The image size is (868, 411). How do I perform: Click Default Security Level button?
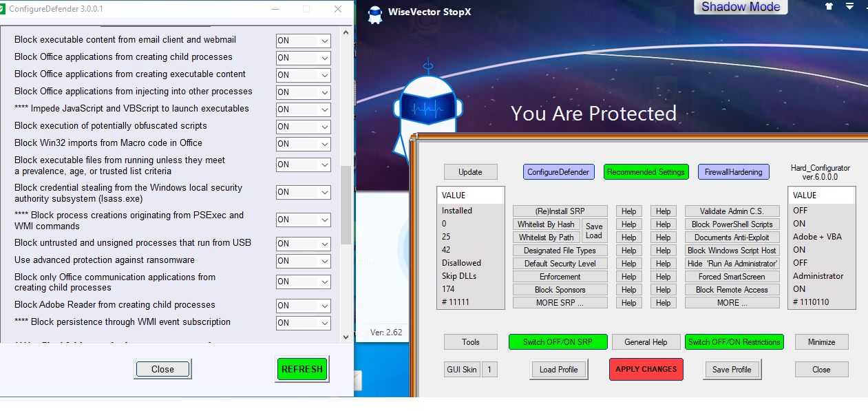560,264
